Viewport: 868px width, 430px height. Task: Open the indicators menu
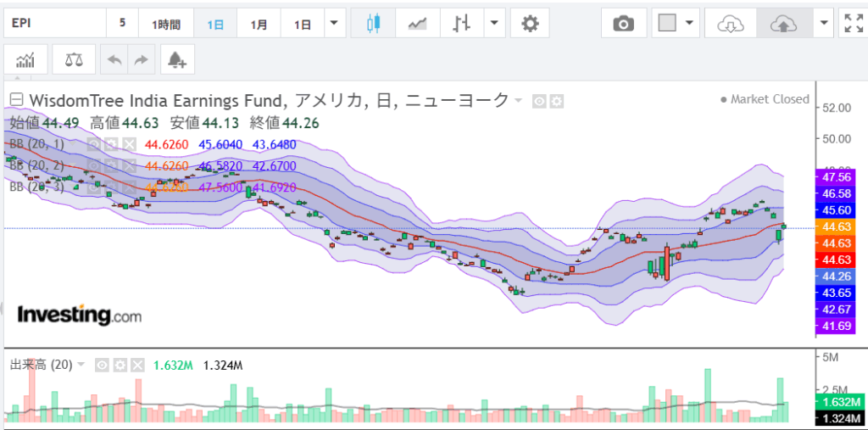[25, 59]
